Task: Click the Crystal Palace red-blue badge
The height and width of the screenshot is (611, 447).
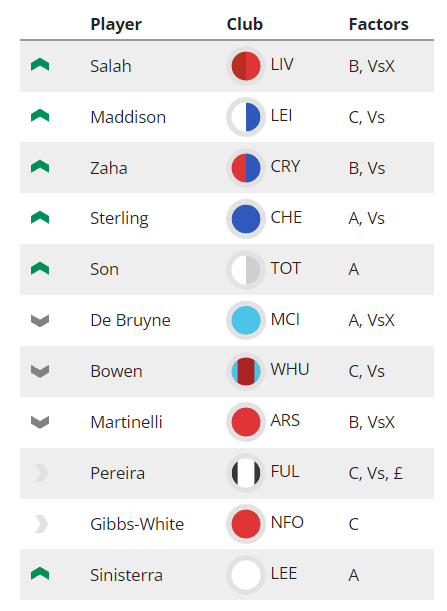Action: click(246, 168)
